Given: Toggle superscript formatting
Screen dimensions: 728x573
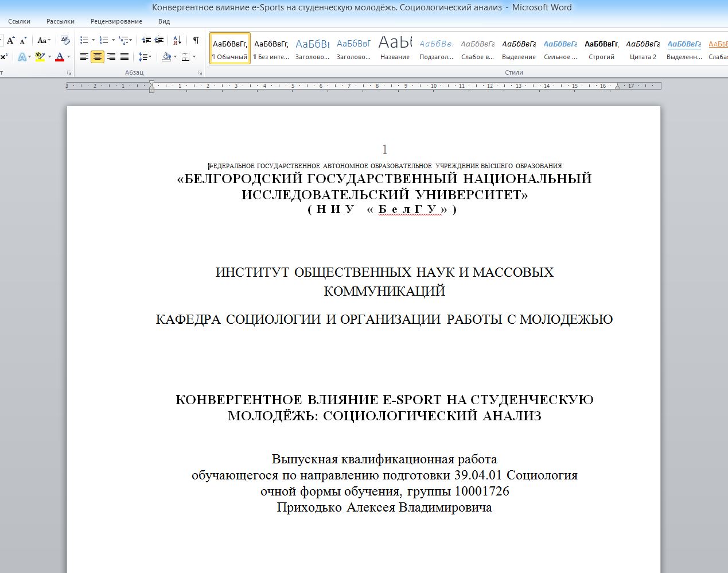Looking at the screenshot, I should [4, 57].
